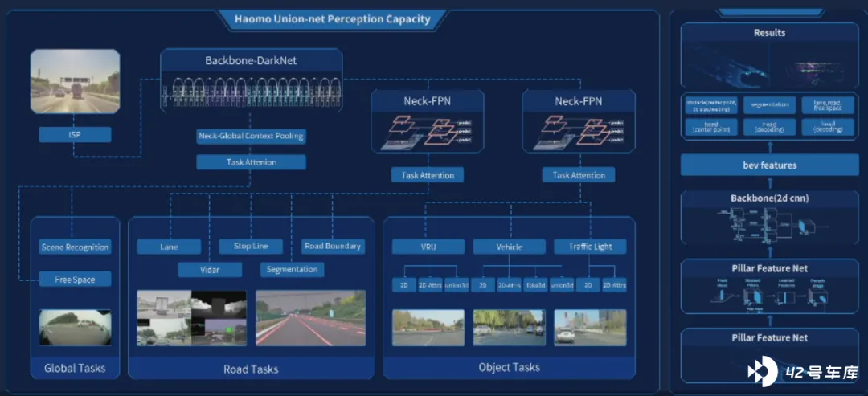Click the Scene Recognition box
The width and height of the screenshot is (868, 396).
tap(75, 247)
